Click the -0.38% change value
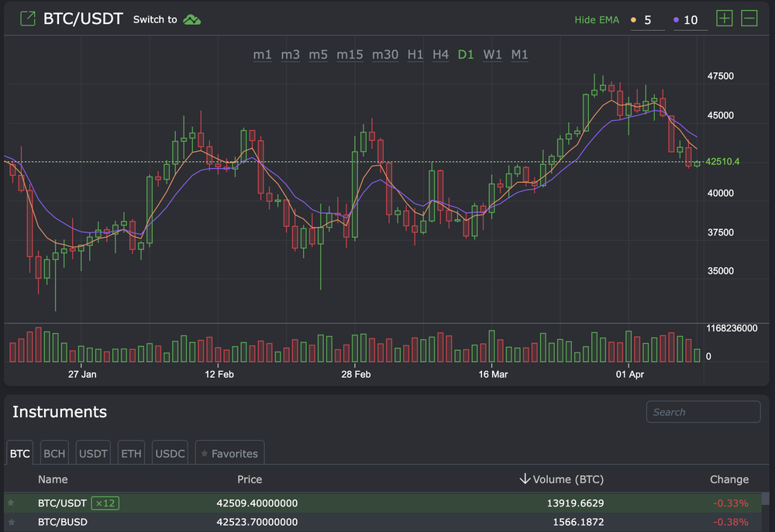Screen dimensions: 775x532 (x=731, y=522)
